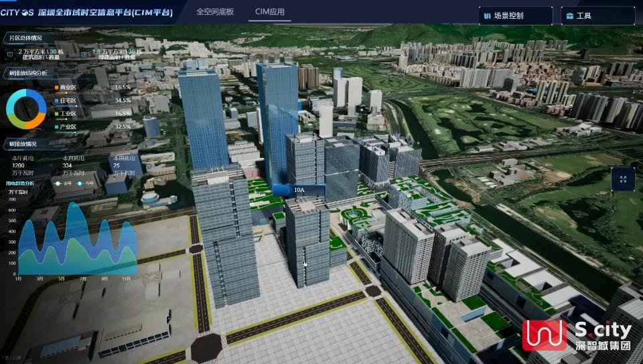This screenshot has height=364, width=643.
Task: Toggle the 商业区 legend entry
Action: pyautogui.click(x=67, y=87)
